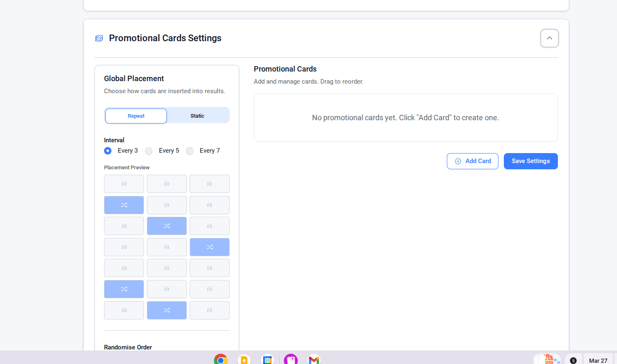Viewport: 617px width, 364px height.
Task: Open Google Chrome from the shelf
Action: pyautogui.click(x=221, y=359)
